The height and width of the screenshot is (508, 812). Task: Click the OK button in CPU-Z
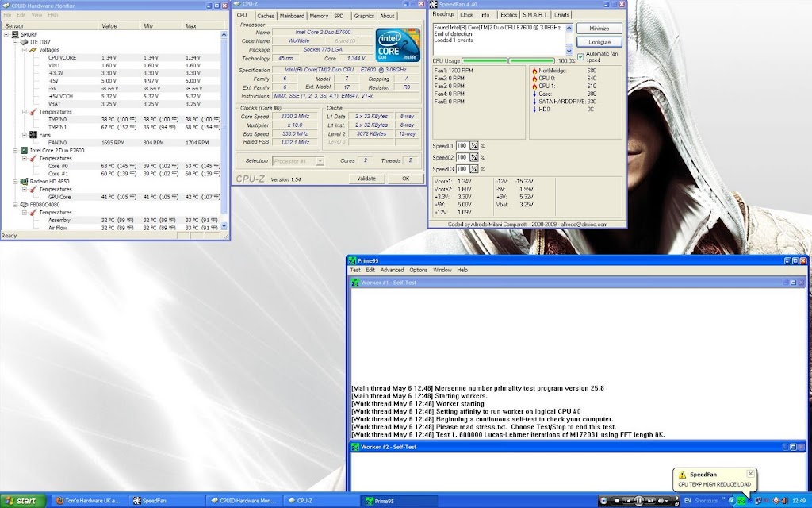[x=405, y=179]
